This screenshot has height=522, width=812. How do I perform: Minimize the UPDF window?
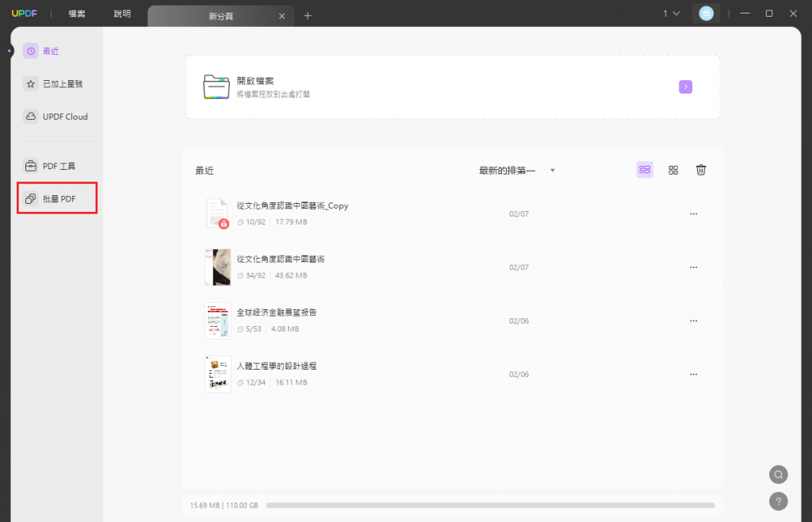(x=745, y=13)
